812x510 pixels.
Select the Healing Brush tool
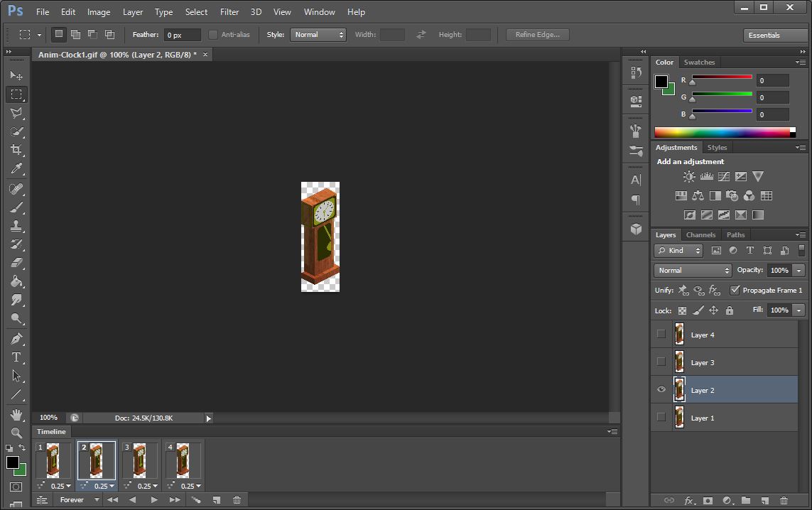point(16,189)
